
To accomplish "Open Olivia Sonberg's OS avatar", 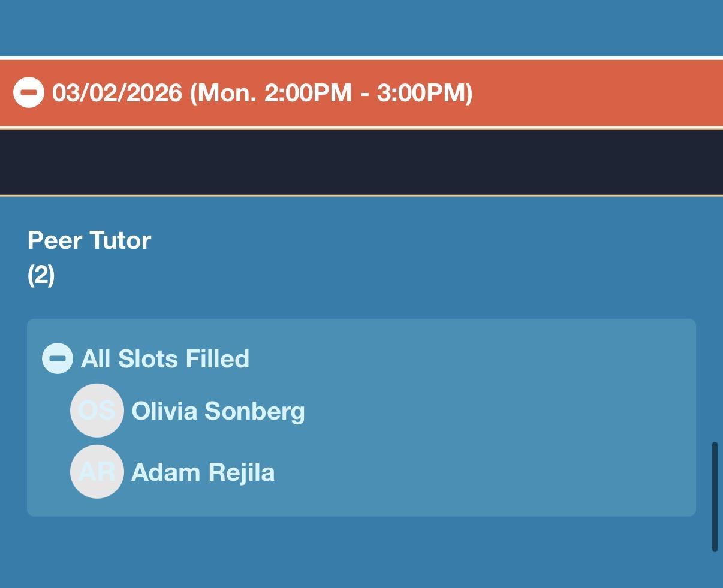I will 97,411.
